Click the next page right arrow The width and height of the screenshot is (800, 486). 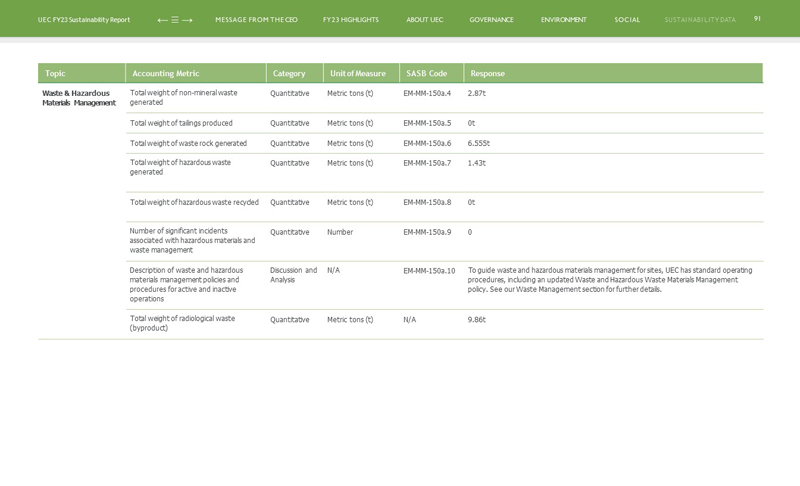(187, 20)
